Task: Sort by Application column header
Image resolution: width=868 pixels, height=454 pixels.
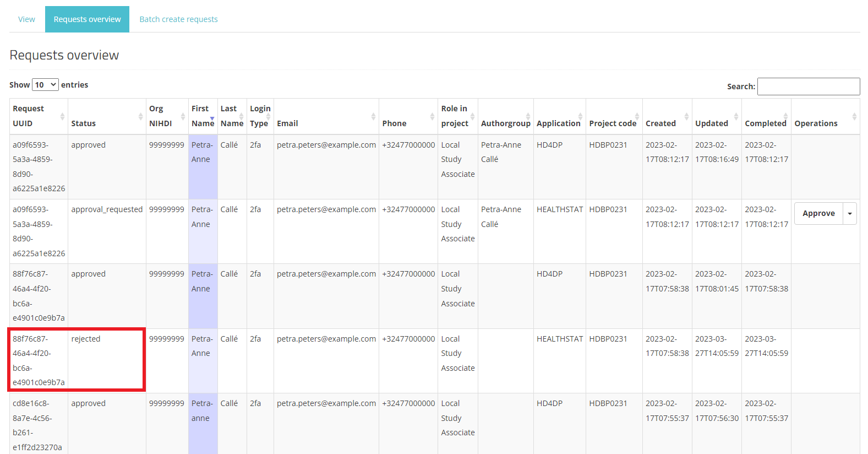Action: click(558, 123)
